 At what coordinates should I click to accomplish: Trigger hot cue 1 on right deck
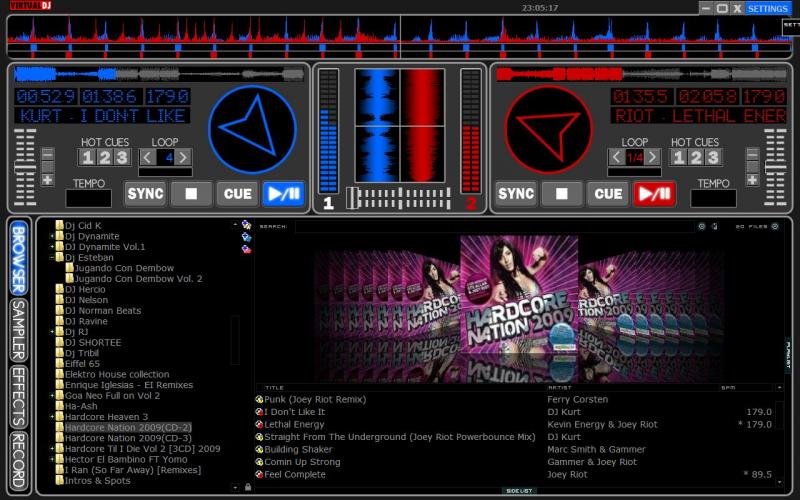679,157
